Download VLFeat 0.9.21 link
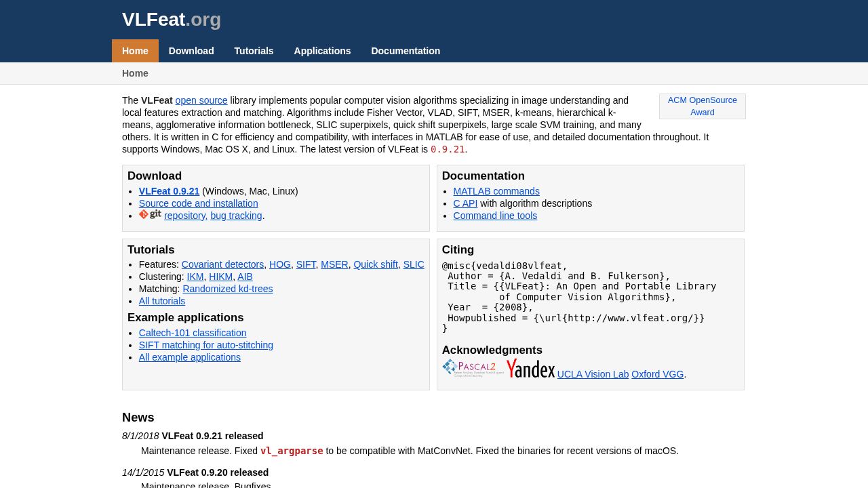 pyautogui.click(x=170, y=191)
